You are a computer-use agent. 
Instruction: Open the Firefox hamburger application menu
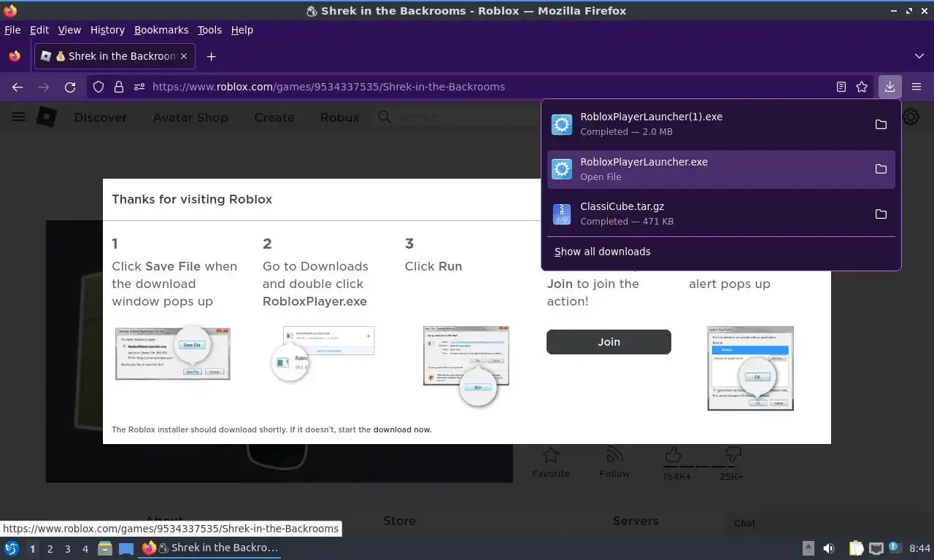[x=916, y=87]
